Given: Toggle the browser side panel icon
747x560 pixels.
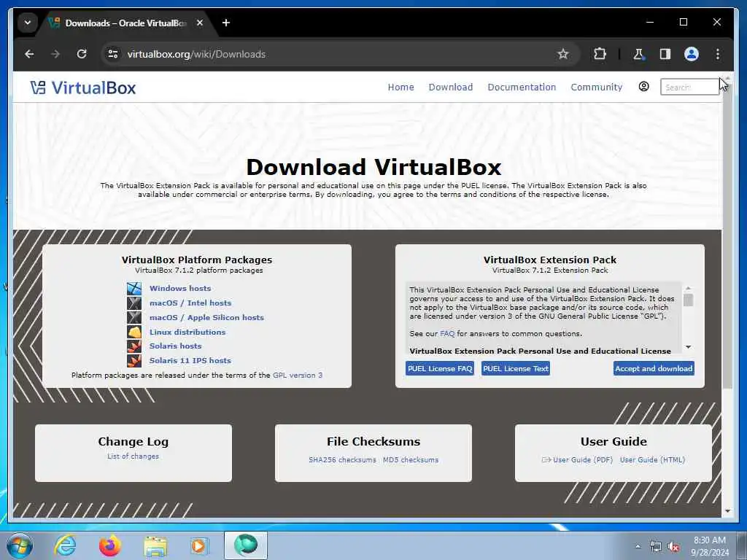Looking at the screenshot, I should coord(665,54).
